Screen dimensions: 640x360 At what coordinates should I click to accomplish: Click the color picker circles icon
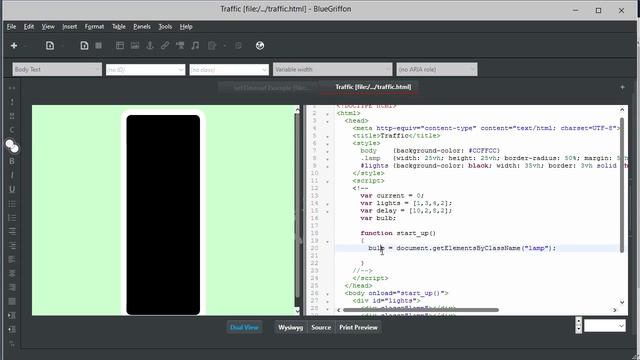(12, 145)
